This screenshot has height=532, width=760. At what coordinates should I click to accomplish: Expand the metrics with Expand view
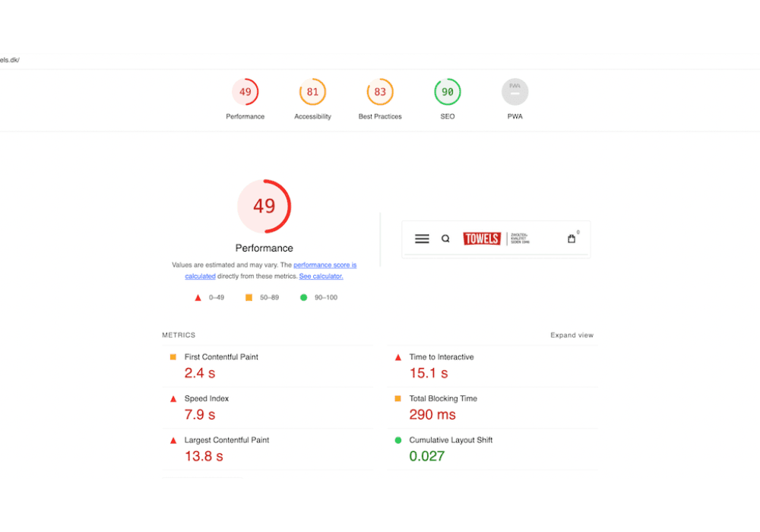click(572, 335)
